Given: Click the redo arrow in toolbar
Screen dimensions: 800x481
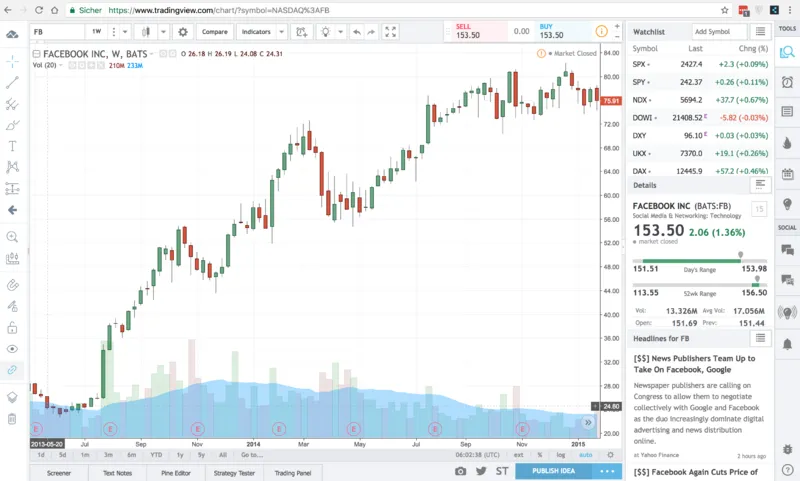Looking at the screenshot, I should click(x=371, y=32).
